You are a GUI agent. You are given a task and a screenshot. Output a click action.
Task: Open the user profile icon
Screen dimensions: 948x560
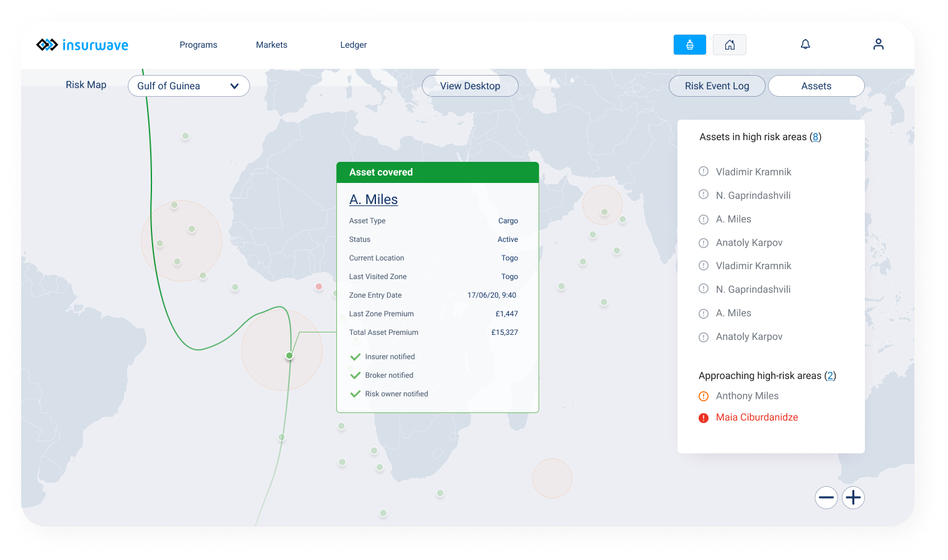click(879, 44)
